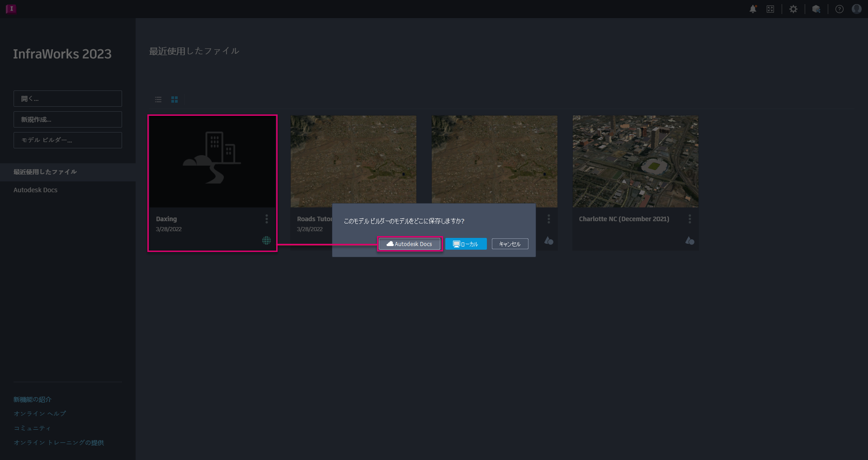Click キャンセル in save dialog
Image resolution: width=868 pixels, height=460 pixels.
510,244
